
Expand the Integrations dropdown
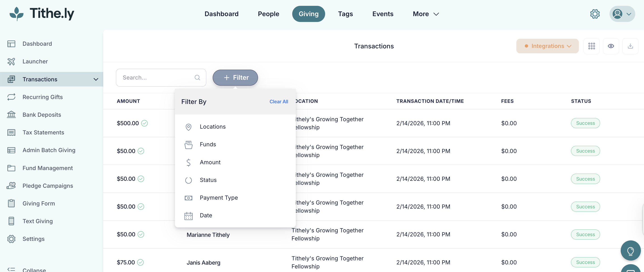pos(547,46)
